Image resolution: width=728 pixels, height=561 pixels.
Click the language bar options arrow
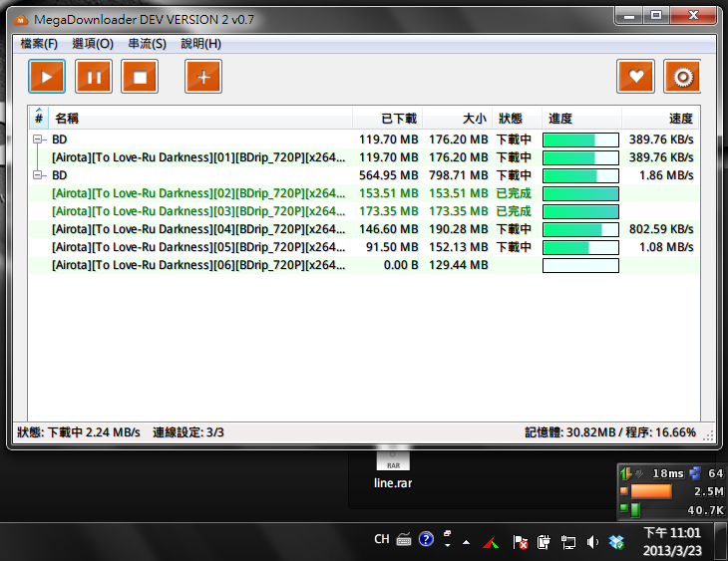(x=447, y=546)
